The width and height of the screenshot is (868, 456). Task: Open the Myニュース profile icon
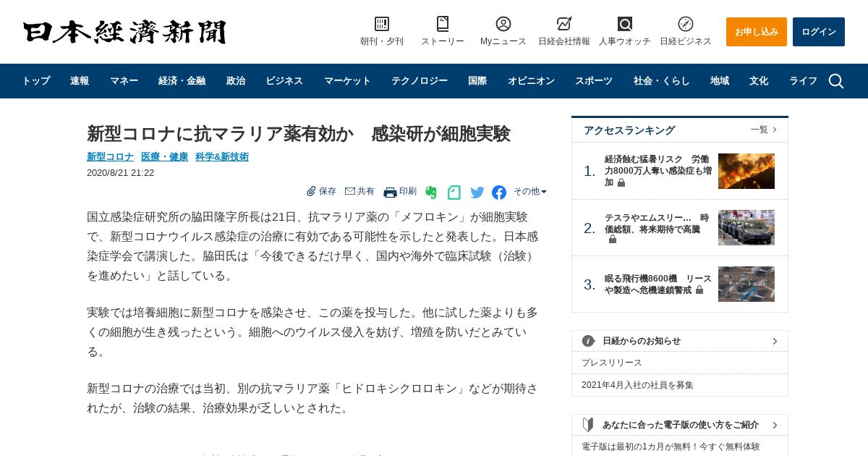503,24
